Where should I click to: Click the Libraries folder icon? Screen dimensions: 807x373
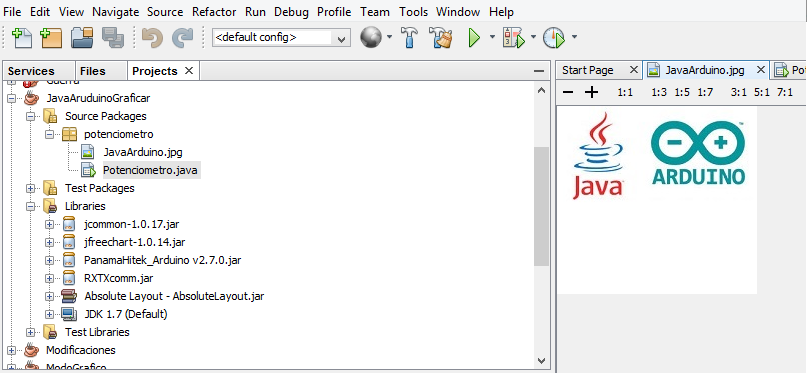[x=50, y=206]
